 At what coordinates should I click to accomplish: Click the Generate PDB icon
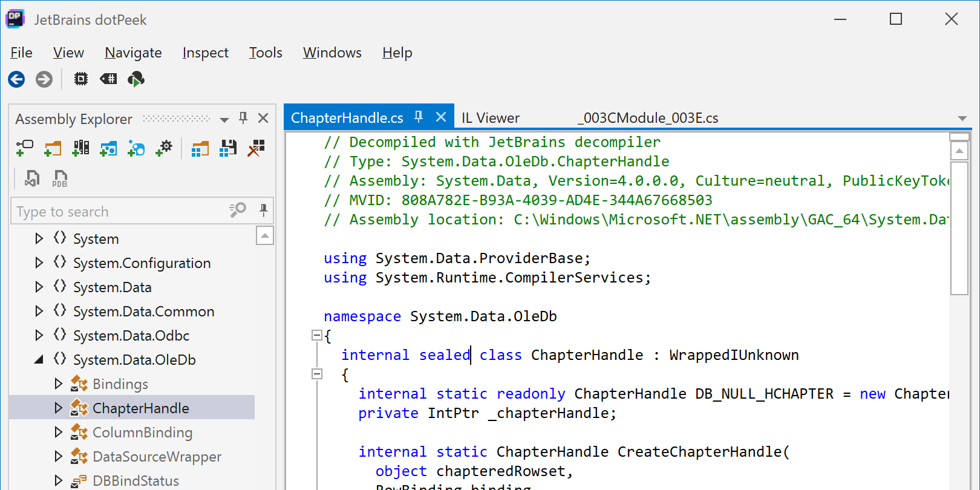click(x=60, y=178)
